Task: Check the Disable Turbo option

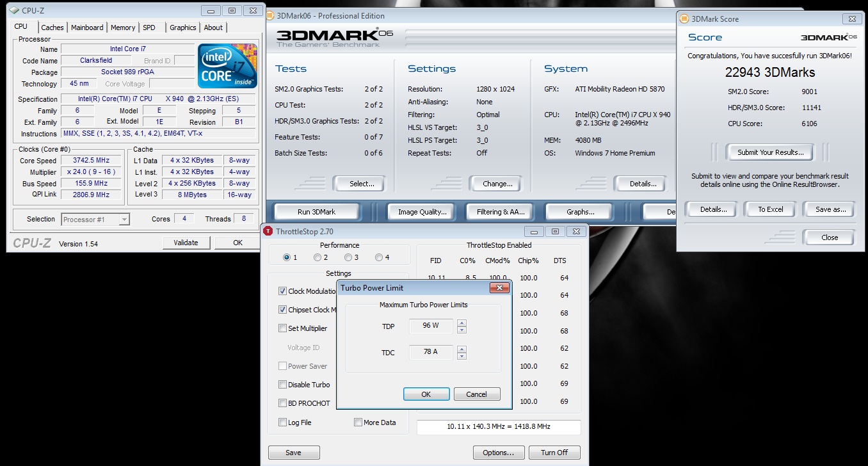Action: point(283,385)
